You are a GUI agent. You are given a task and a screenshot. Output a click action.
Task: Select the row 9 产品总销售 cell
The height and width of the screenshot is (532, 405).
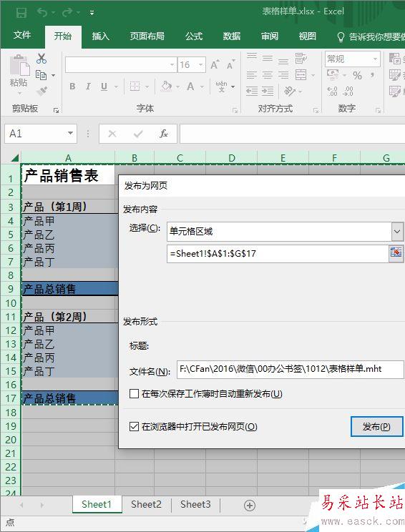70,289
